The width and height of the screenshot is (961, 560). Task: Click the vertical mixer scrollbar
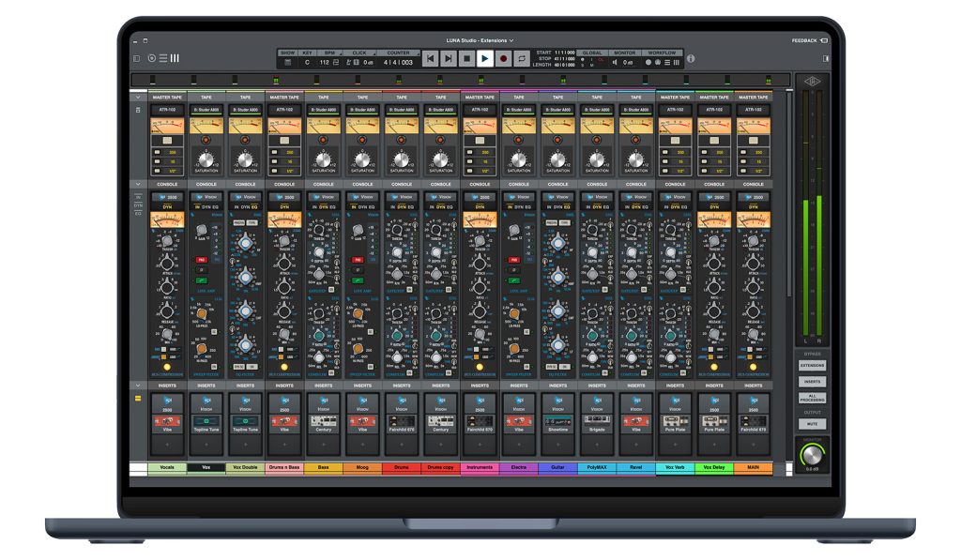click(789, 195)
